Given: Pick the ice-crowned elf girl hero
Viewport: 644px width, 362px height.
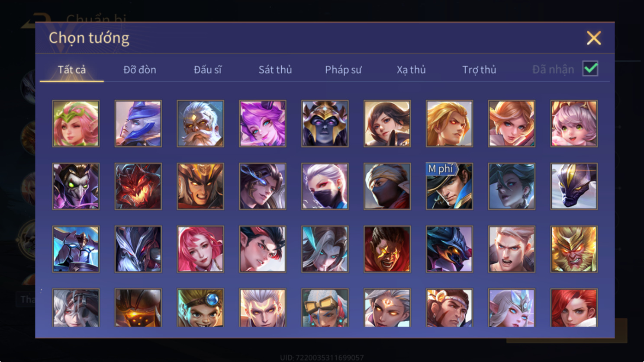Looking at the screenshot, I should click(x=512, y=308).
